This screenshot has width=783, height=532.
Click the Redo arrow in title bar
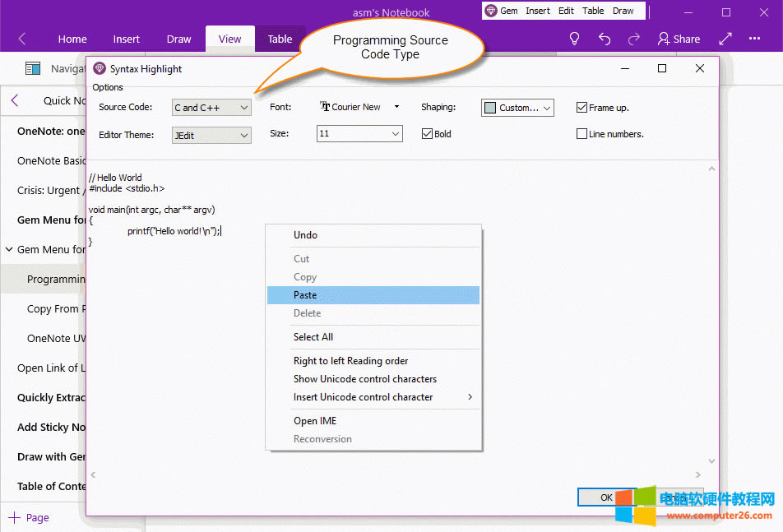coord(634,39)
